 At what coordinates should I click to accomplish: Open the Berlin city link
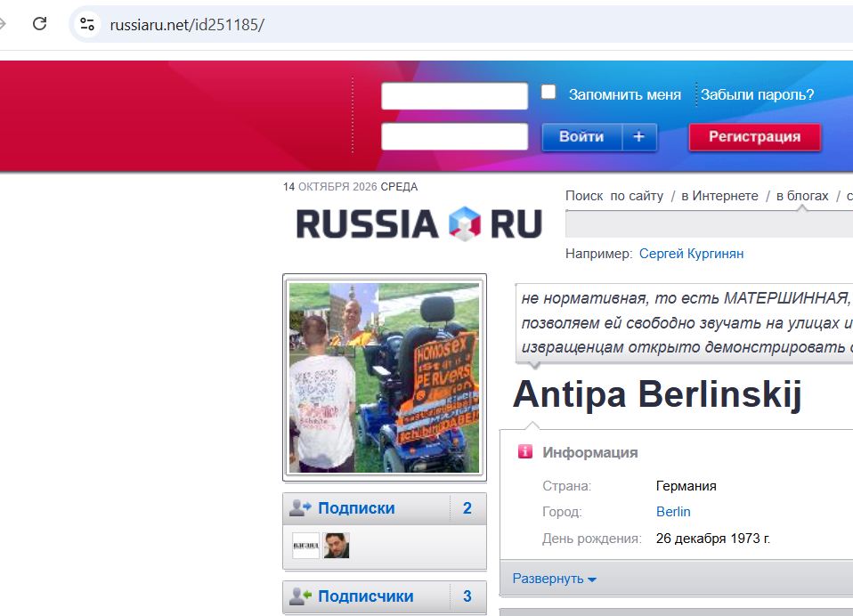(x=673, y=512)
